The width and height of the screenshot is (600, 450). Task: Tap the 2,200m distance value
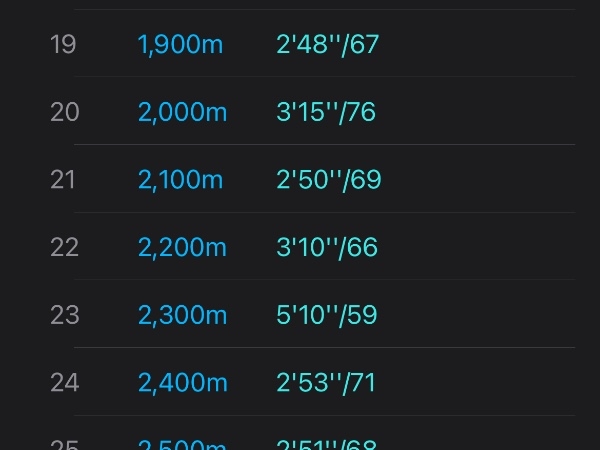click(182, 248)
